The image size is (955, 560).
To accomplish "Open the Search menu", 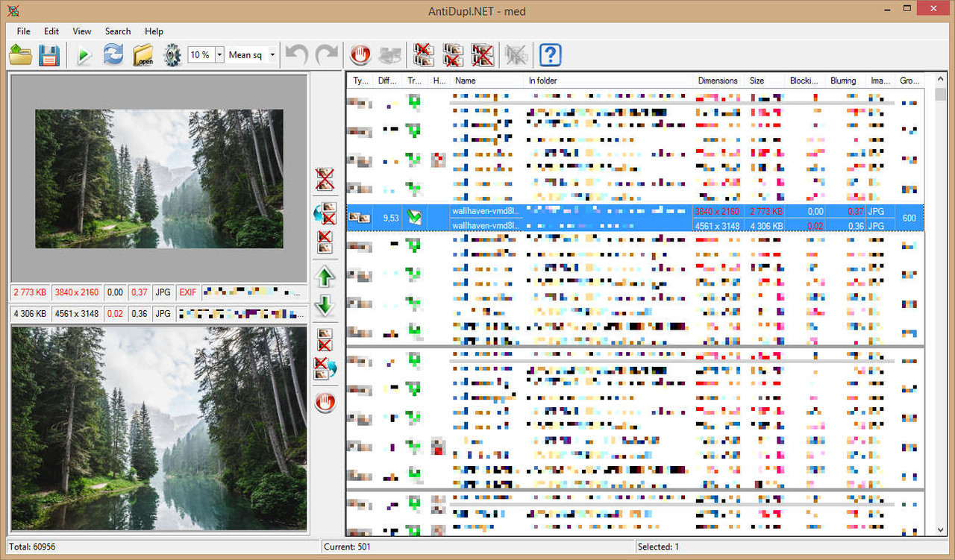I will point(118,31).
